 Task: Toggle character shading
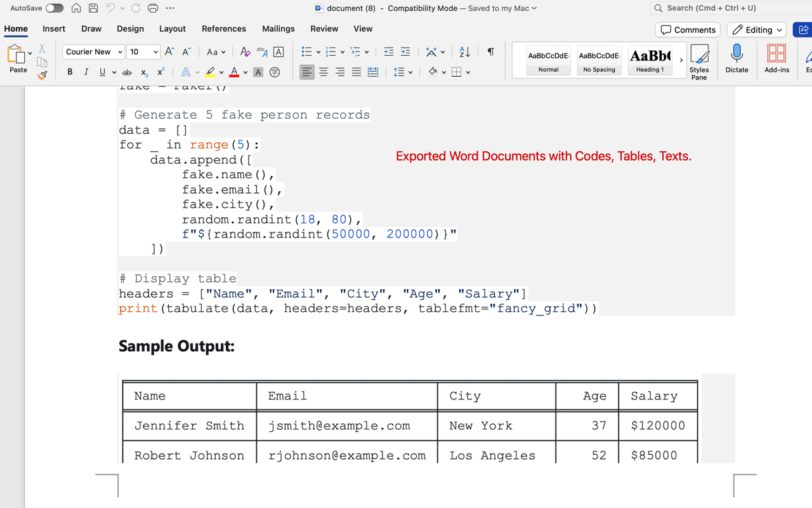[258, 72]
